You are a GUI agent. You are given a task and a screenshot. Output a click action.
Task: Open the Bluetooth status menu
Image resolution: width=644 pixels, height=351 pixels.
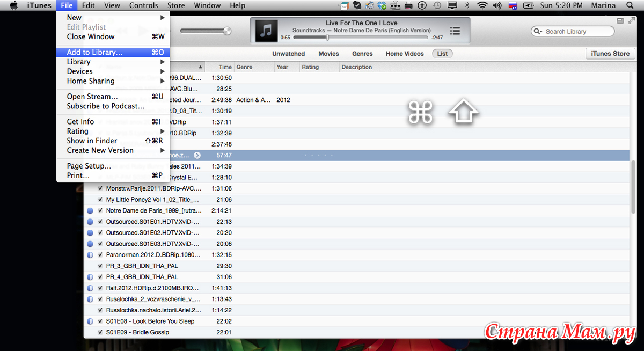pyautogui.click(x=467, y=5)
